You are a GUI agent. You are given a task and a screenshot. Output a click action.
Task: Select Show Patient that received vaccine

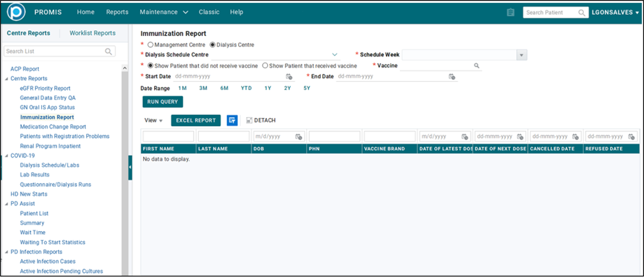(265, 66)
